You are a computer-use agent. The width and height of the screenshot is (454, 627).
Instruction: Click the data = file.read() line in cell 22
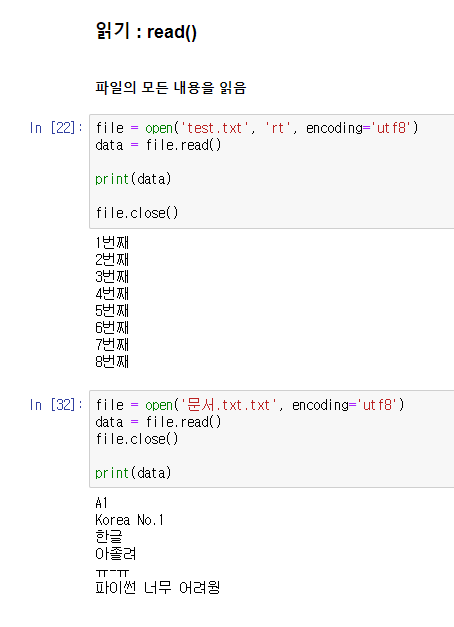pyautogui.click(x=158, y=145)
